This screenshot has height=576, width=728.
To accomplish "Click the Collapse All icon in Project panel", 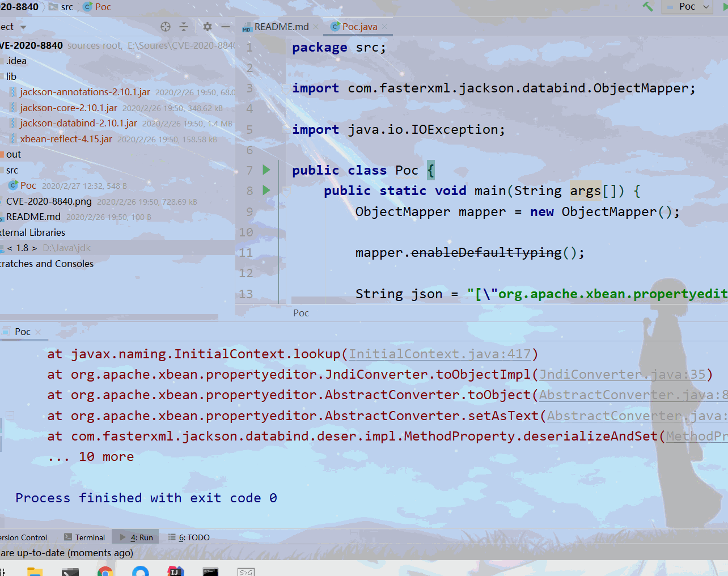I will tap(184, 27).
